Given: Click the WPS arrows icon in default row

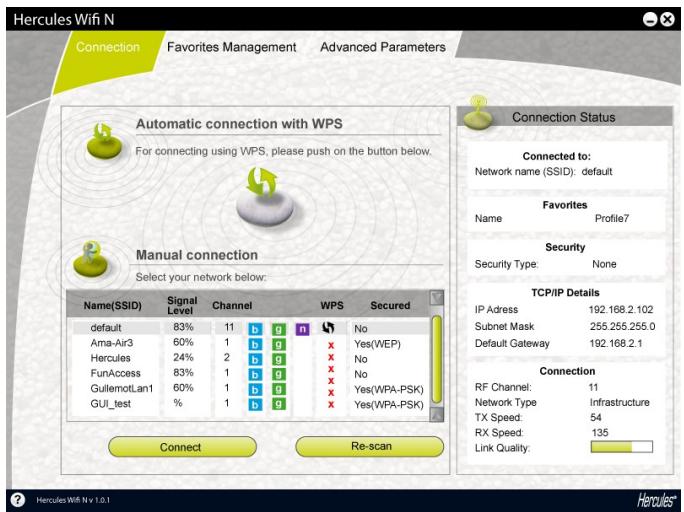Looking at the screenshot, I should click(328, 328).
